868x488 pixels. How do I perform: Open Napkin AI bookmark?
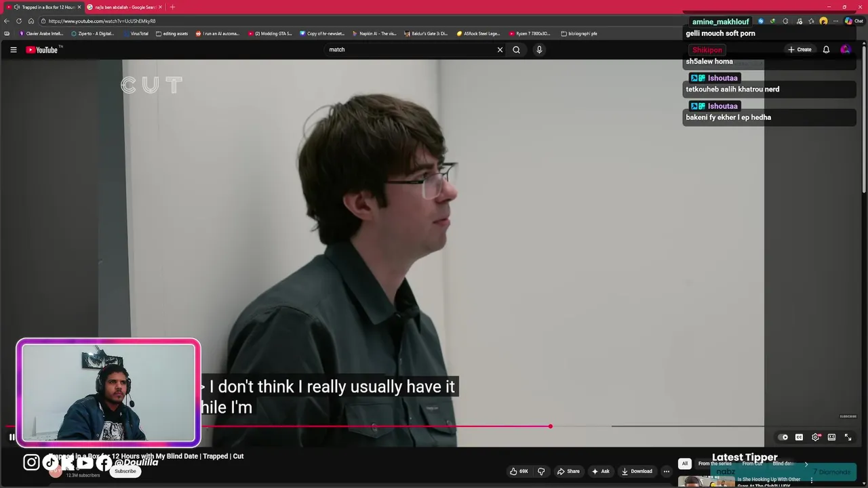(374, 33)
